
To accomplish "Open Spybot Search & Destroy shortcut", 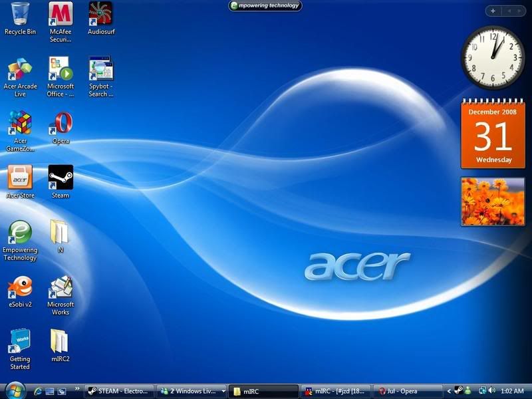I will point(100,69).
